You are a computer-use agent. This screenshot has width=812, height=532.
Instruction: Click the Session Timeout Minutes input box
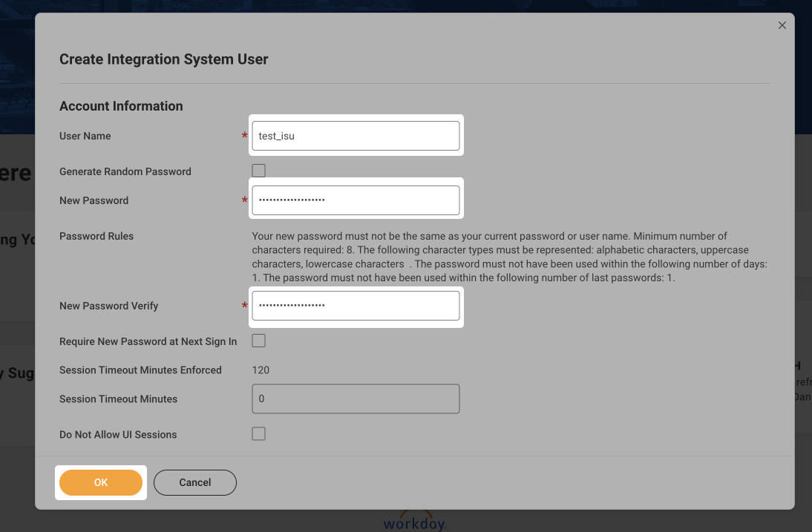(x=356, y=398)
